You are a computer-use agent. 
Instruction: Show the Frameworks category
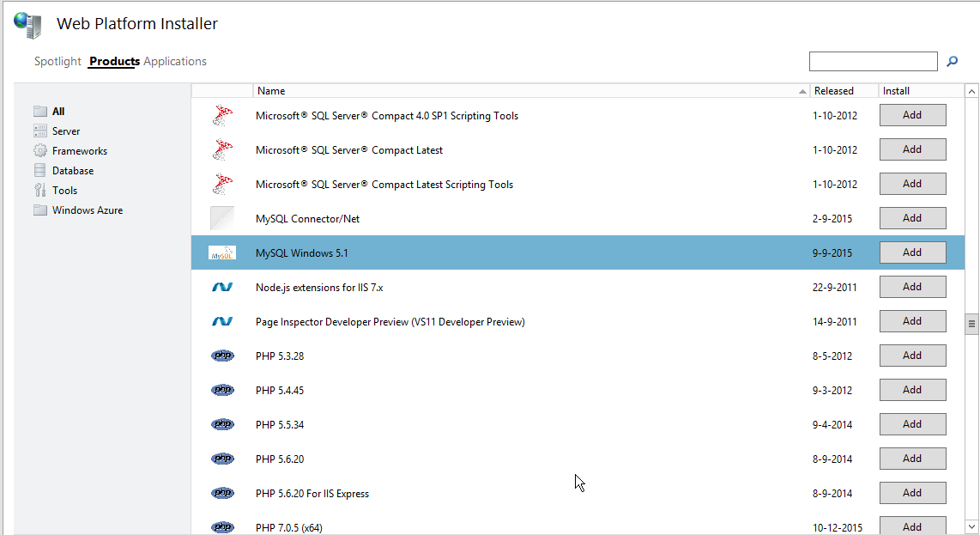tap(80, 151)
